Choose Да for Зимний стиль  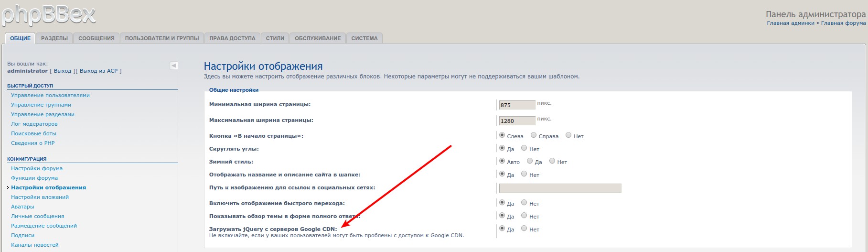click(530, 161)
